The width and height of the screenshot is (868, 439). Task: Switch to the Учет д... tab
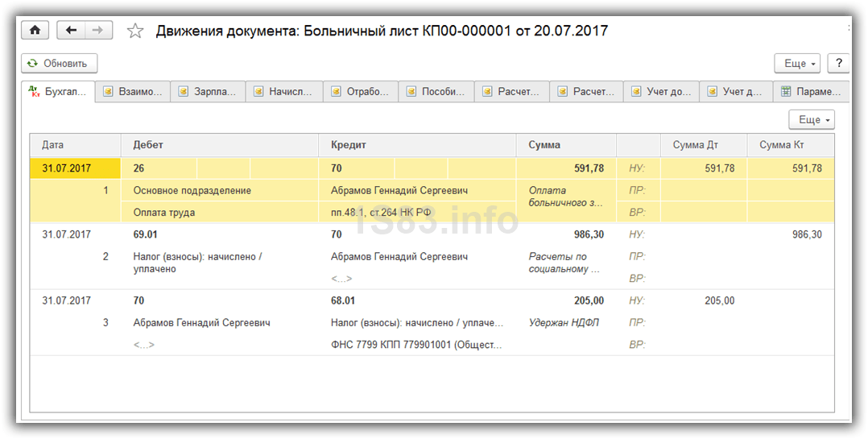tap(736, 92)
